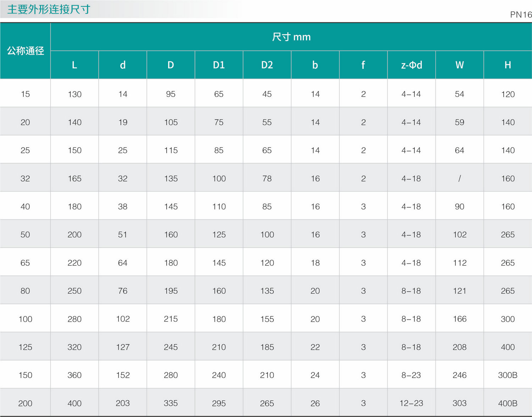
Task: Click the PN16 label
Action: 521,15
